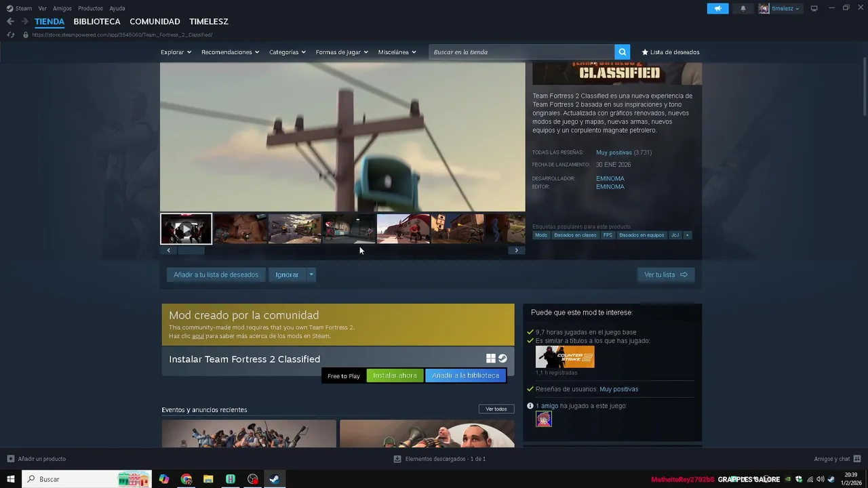The image size is (868, 488).
Task: Open the Windows Start menu
Action: (11, 479)
